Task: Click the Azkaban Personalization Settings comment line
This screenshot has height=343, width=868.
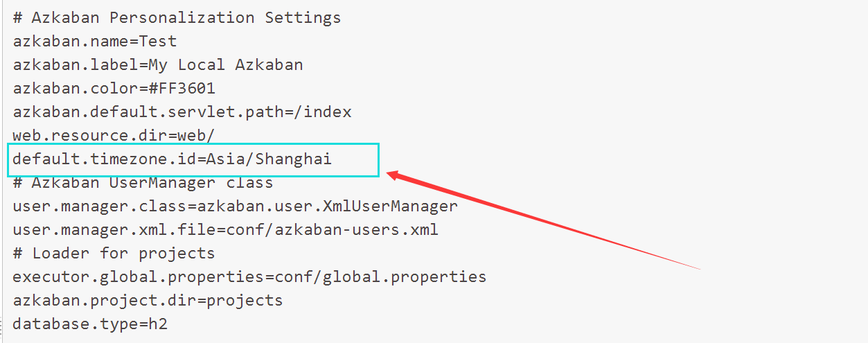Action: tap(177, 17)
